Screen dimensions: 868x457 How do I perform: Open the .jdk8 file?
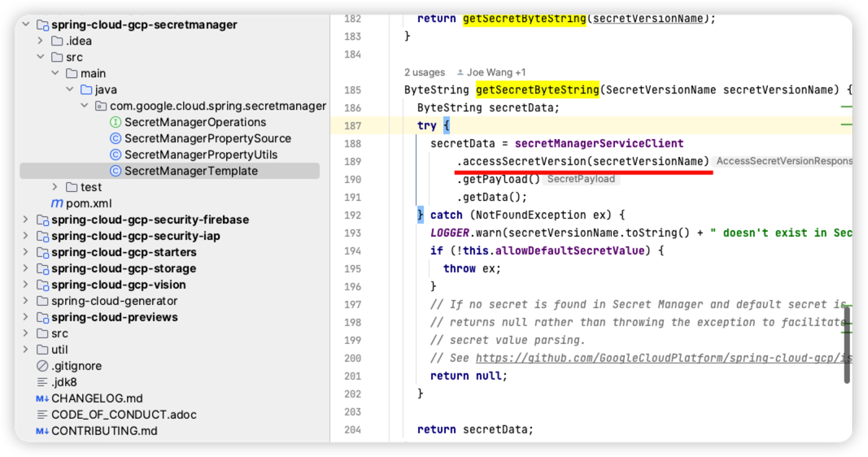click(64, 381)
